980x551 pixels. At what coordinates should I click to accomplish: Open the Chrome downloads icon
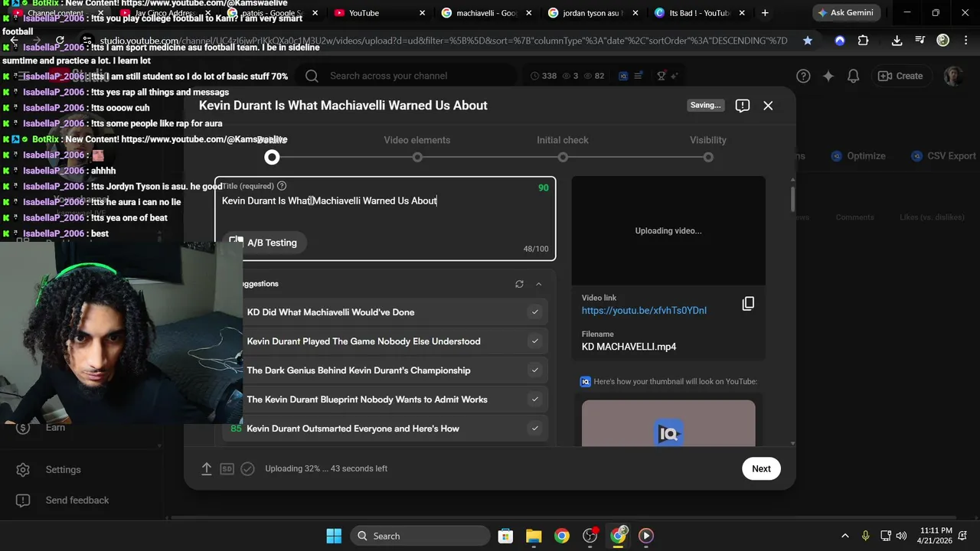coord(897,41)
